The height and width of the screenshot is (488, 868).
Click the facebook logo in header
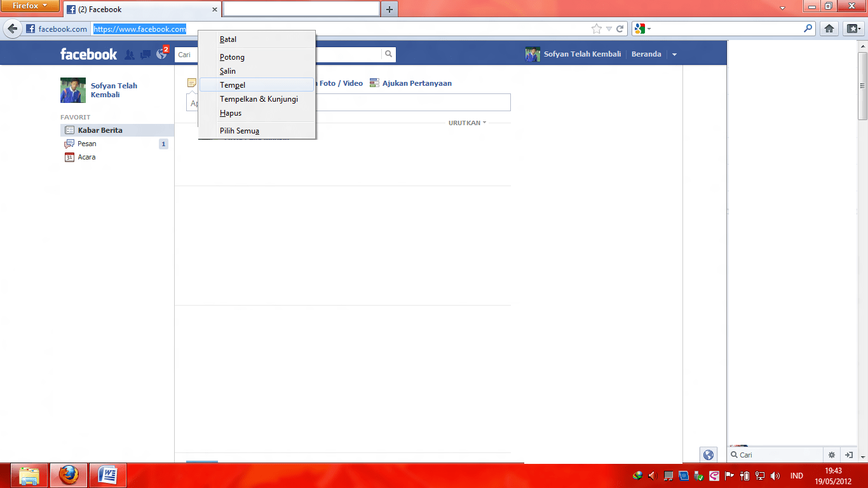[x=89, y=55]
